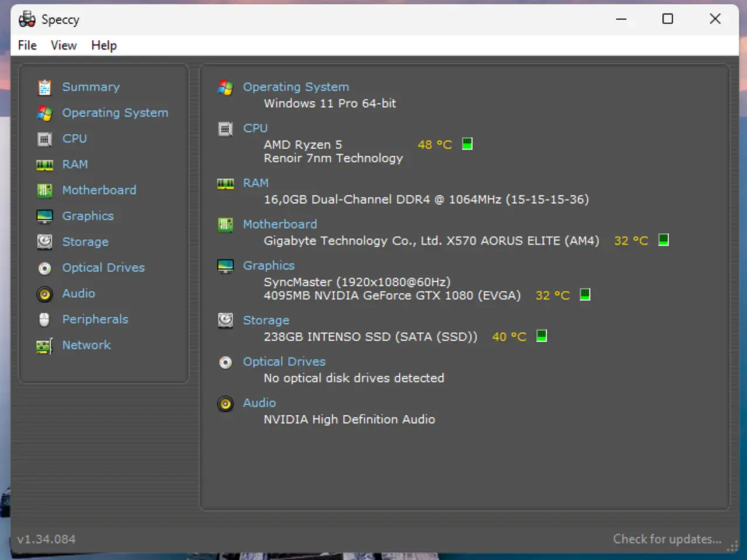Click the Optical Drives disc icon in sidebar

tap(45, 268)
